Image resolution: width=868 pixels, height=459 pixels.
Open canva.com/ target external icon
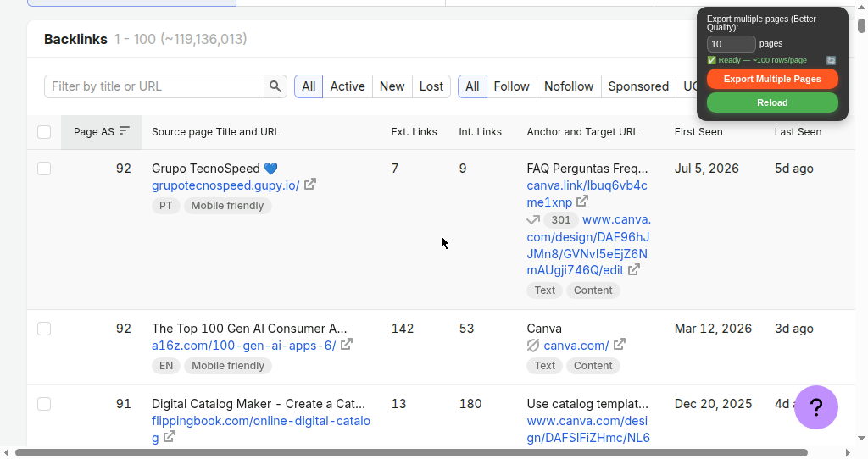click(620, 345)
